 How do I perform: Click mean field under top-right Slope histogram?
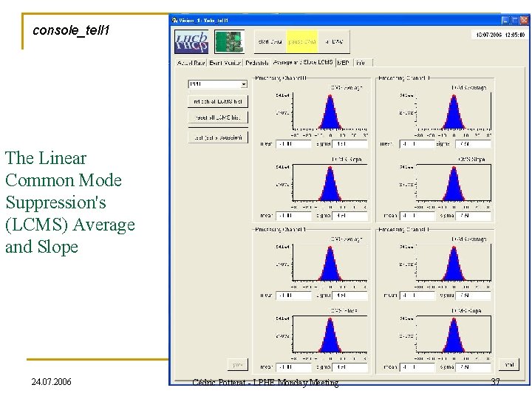click(x=417, y=216)
